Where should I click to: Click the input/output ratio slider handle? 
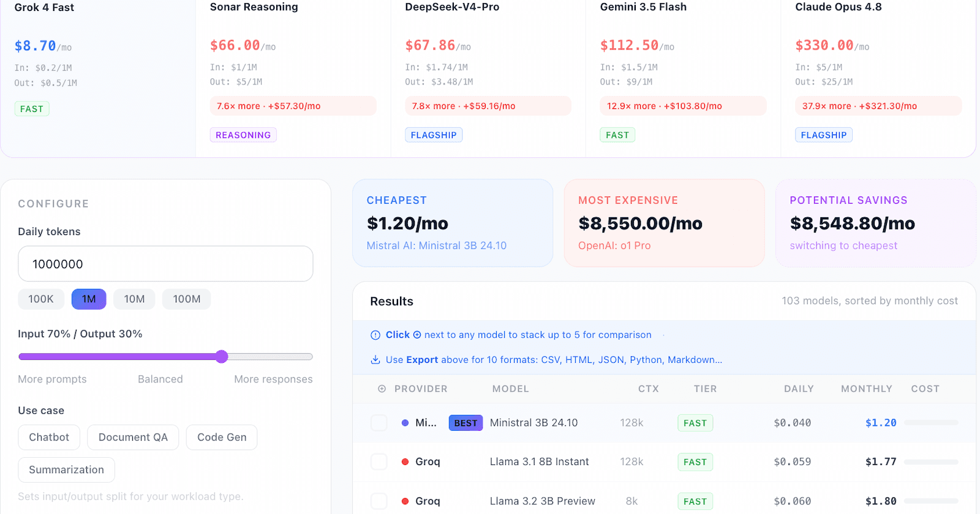click(222, 357)
